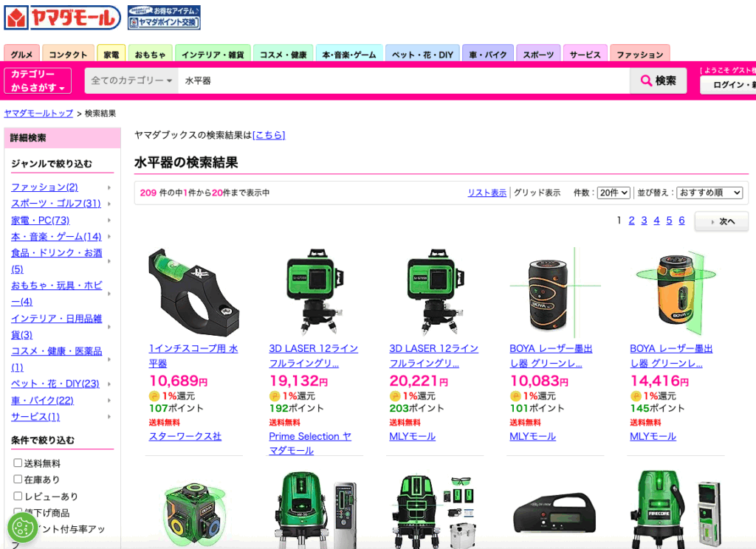Click the point coin icon under 10,689円
The width and height of the screenshot is (756, 549).
point(154,396)
